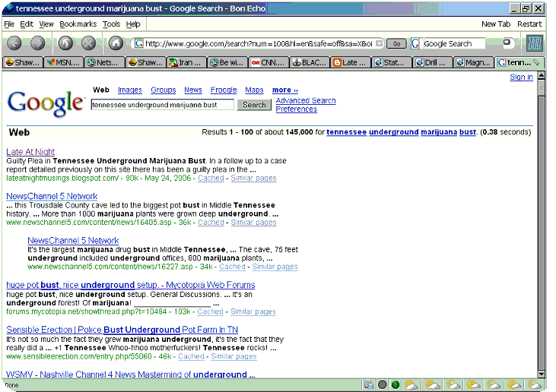This screenshot has height=392, width=556.
Task: Stop loading with the X toolbar button
Action: pos(89,43)
